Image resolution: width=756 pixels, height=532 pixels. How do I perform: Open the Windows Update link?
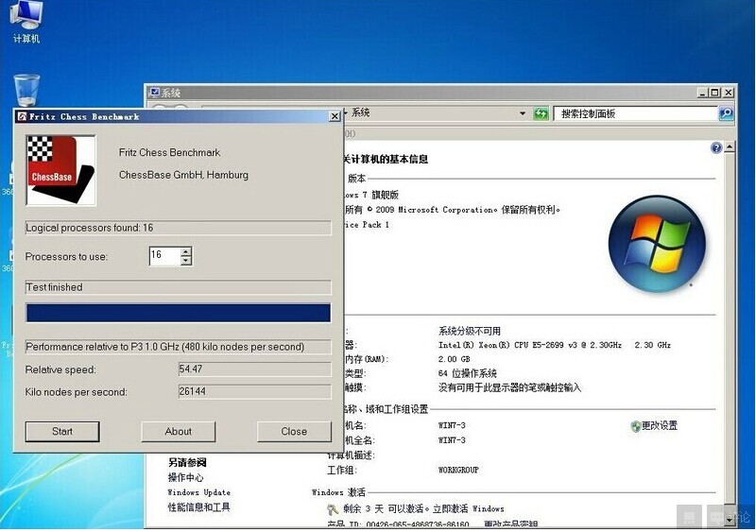tap(198, 492)
